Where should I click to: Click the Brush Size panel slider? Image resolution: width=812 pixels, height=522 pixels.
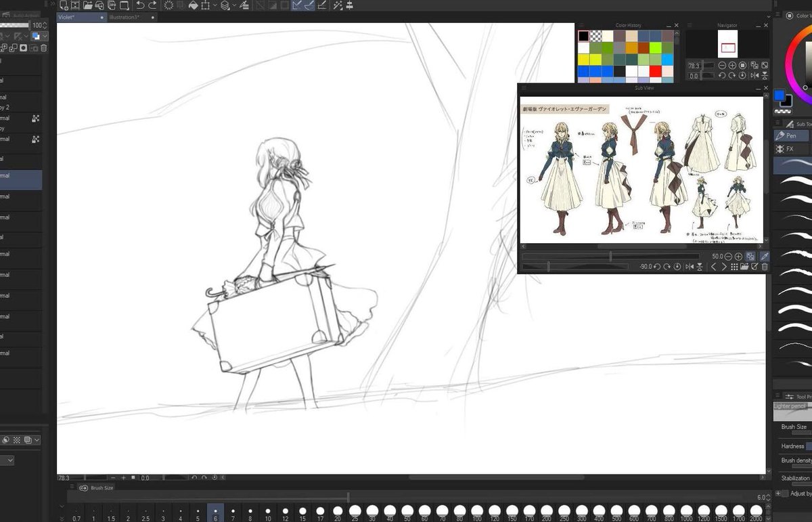pyautogui.click(x=411, y=498)
